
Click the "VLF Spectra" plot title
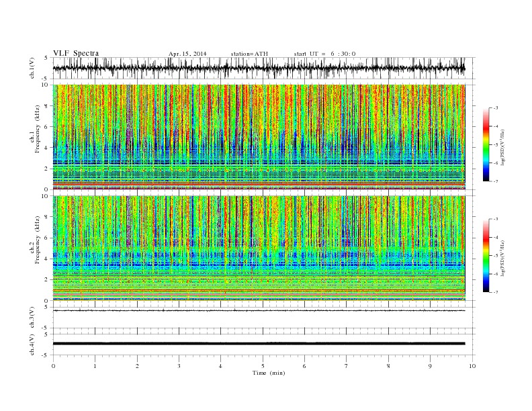click(x=76, y=53)
